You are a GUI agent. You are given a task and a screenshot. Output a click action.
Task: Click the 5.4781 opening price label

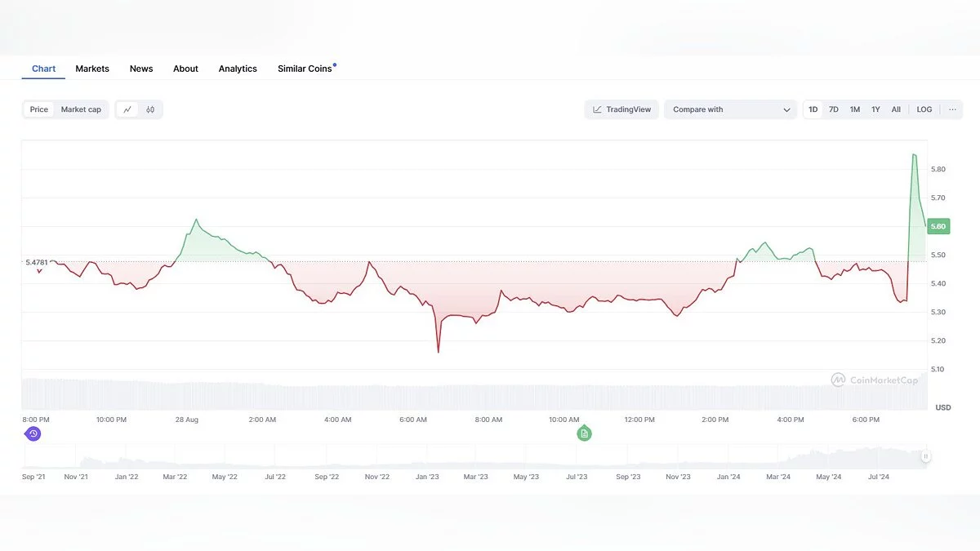(36, 262)
